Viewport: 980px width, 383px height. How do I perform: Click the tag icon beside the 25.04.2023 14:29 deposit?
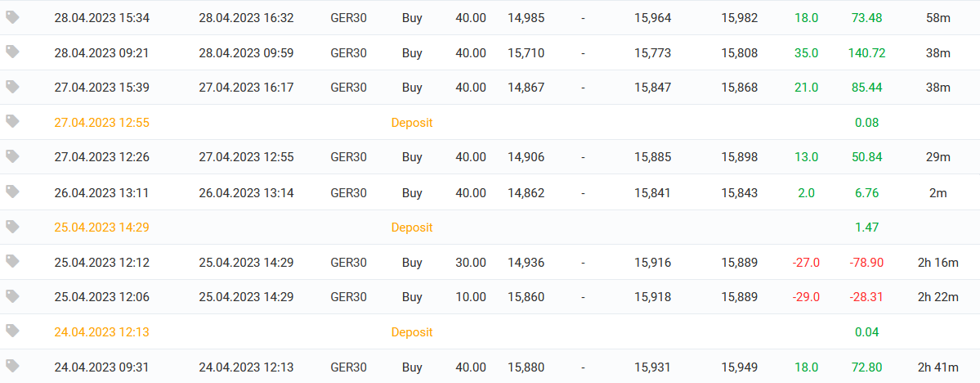tap(12, 226)
